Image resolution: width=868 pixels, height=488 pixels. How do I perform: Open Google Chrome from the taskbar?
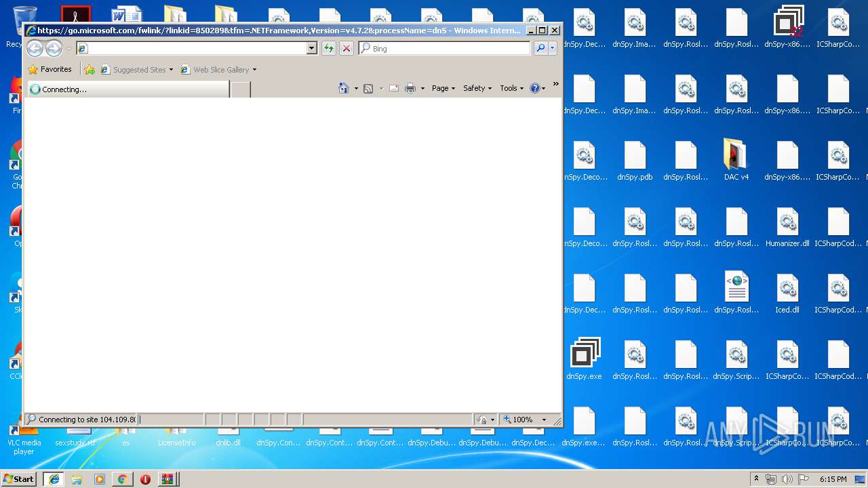[x=122, y=479]
